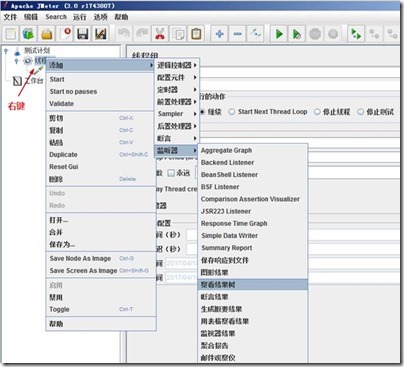404x367 pixels.
Task: Open the 文件 menu
Action: tap(10, 17)
